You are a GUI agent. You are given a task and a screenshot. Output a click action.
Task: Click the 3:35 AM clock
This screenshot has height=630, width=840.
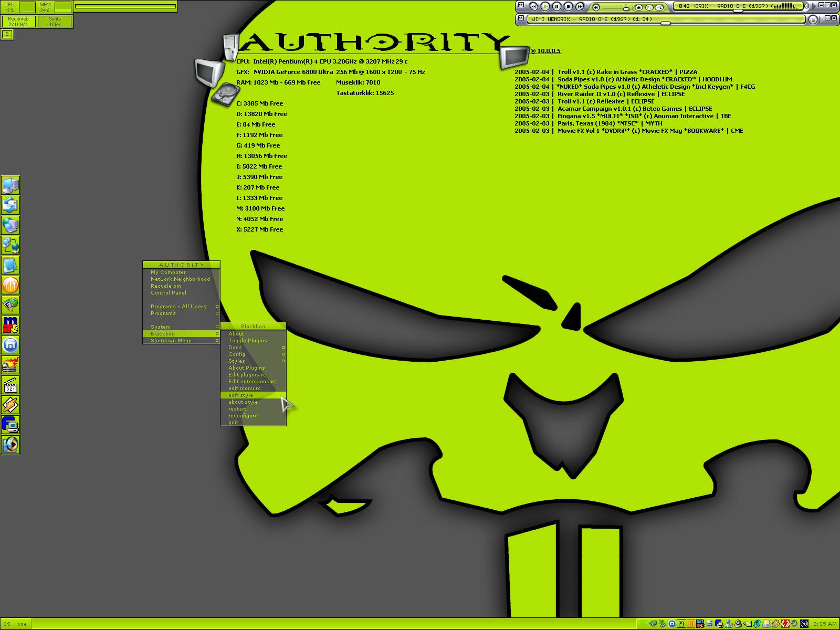824,624
